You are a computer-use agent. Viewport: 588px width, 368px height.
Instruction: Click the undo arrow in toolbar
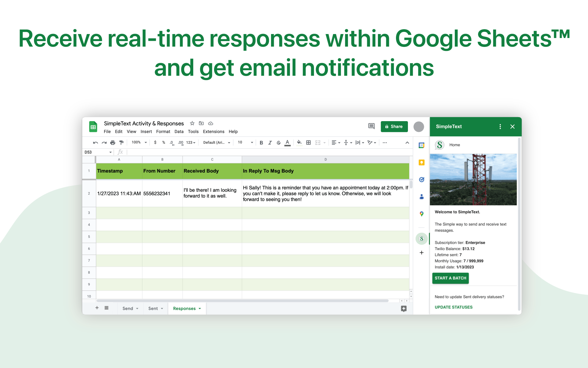(96, 143)
